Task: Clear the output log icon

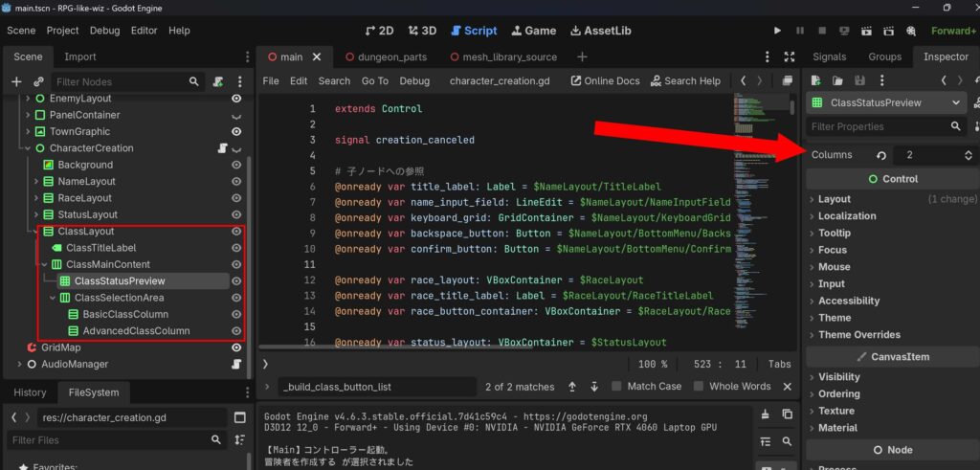Action: coord(765,414)
